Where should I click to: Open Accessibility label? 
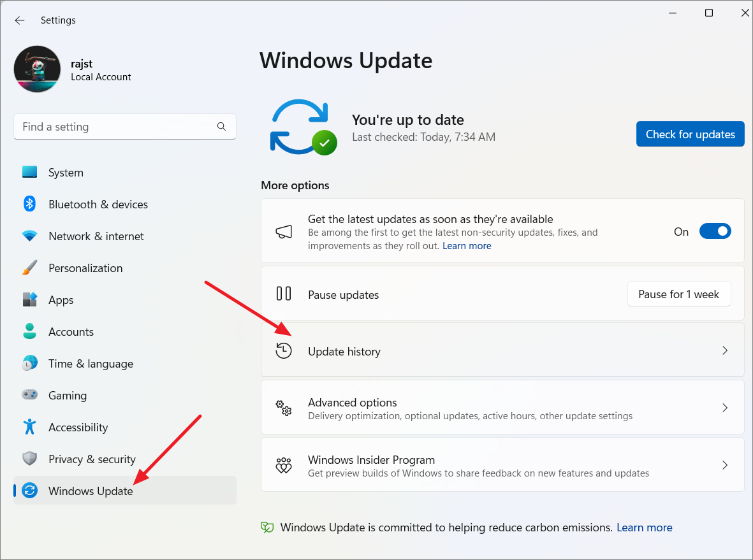(x=78, y=427)
